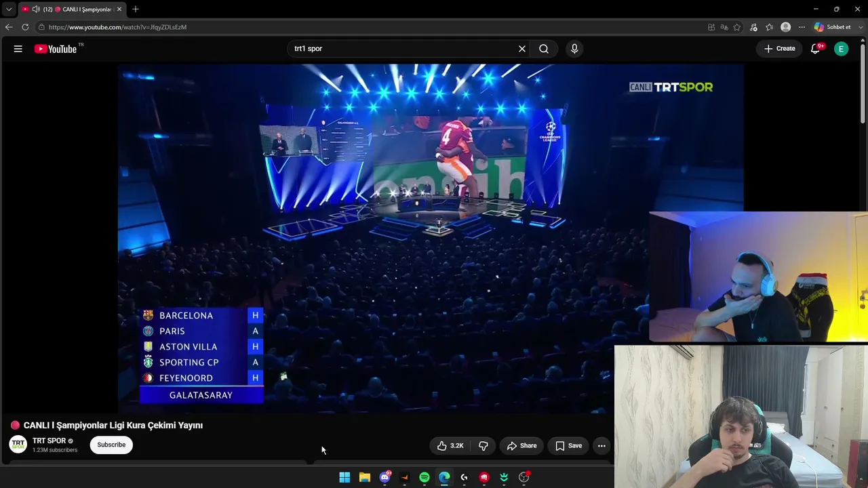Run search with the magnifier button
Viewport: 868px width, 488px height.
pos(544,49)
